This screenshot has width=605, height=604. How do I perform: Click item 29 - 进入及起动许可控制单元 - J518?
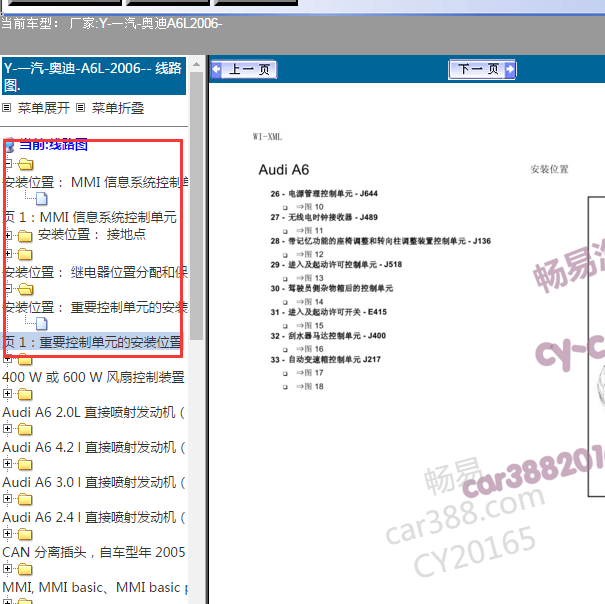[x=336, y=264]
